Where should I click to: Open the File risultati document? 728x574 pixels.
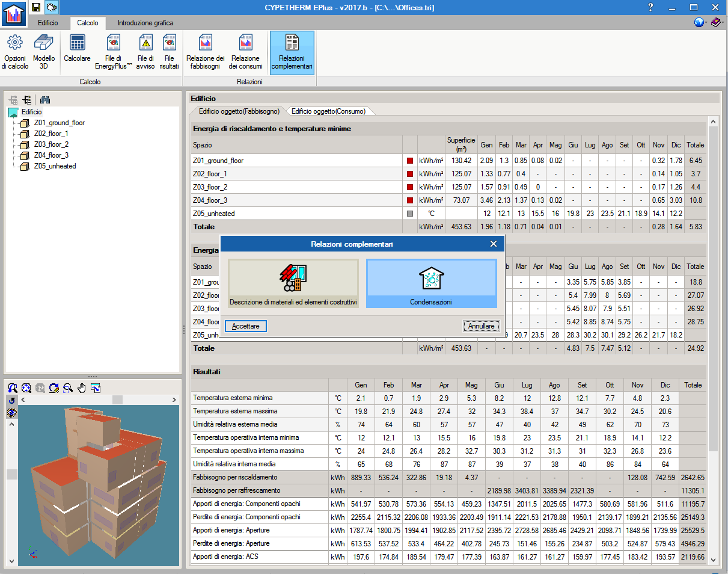[x=170, y=53]
